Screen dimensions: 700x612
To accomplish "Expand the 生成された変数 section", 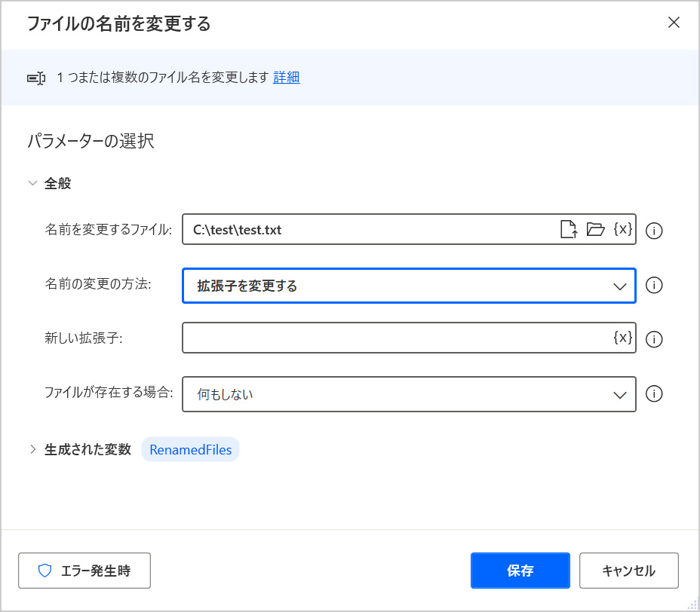I will 32,450.
